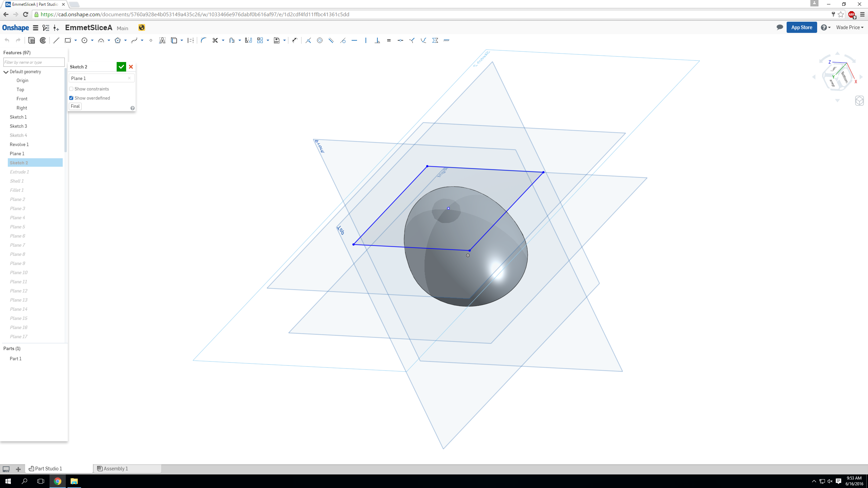Open polygon tool dropdown arrow
Screen dimensions: 868x488
click(x=125, y=40)
